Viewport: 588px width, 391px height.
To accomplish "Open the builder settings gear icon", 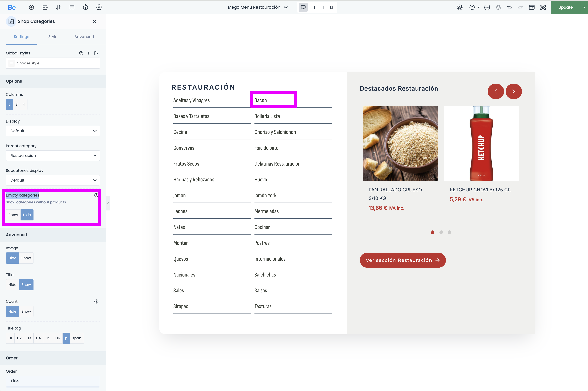I will [99, 7].
